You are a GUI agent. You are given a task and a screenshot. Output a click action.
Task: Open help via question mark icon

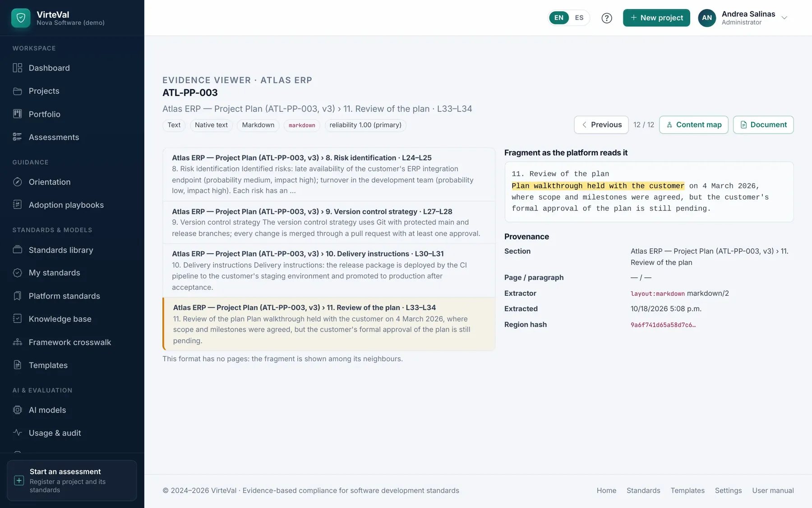coord(607,18)
